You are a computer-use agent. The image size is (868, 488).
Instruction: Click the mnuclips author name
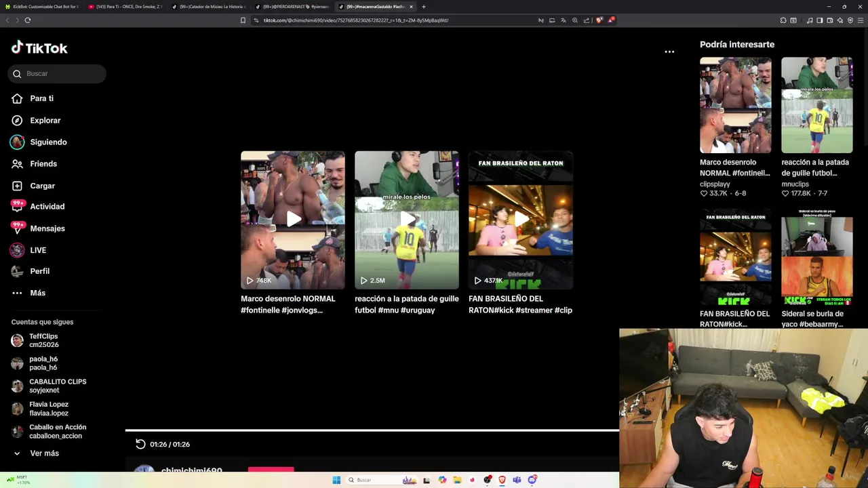tap(795, 184)
